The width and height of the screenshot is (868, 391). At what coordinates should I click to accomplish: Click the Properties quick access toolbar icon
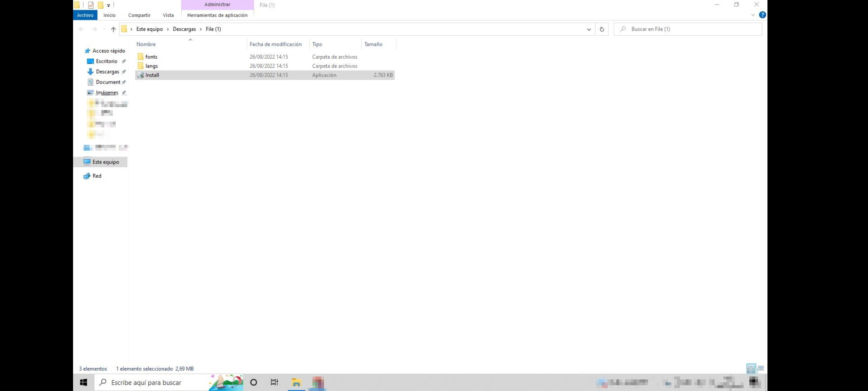[x=91, y=5]
